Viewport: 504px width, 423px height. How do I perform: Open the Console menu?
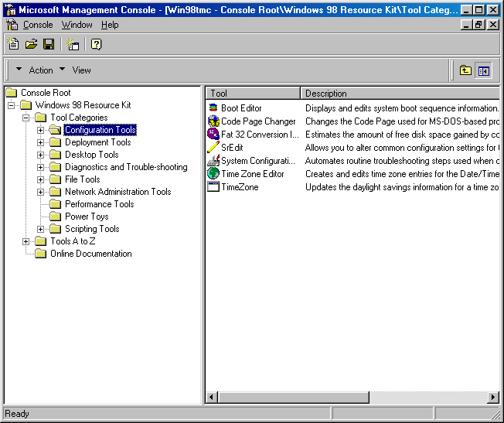(38, 25)
